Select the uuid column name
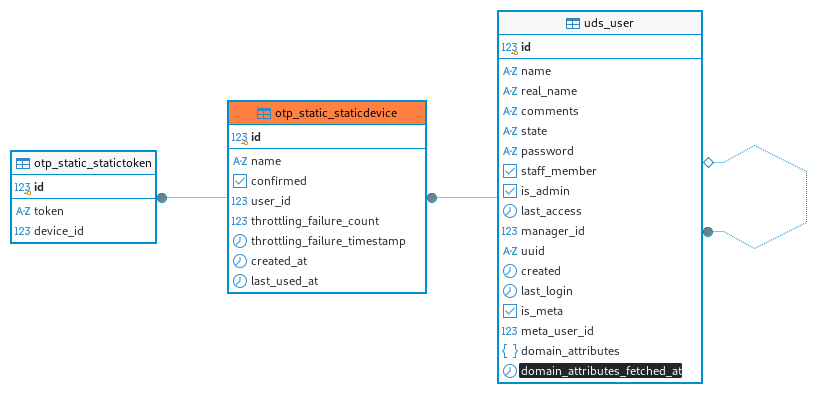Viewport: 817px width, 394px height. (x=533, y=251)
